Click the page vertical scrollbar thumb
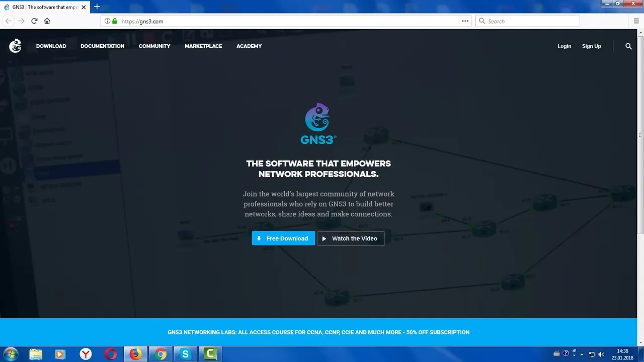The width and height of the screenshot is (644, 362). [x=640, y=136]
